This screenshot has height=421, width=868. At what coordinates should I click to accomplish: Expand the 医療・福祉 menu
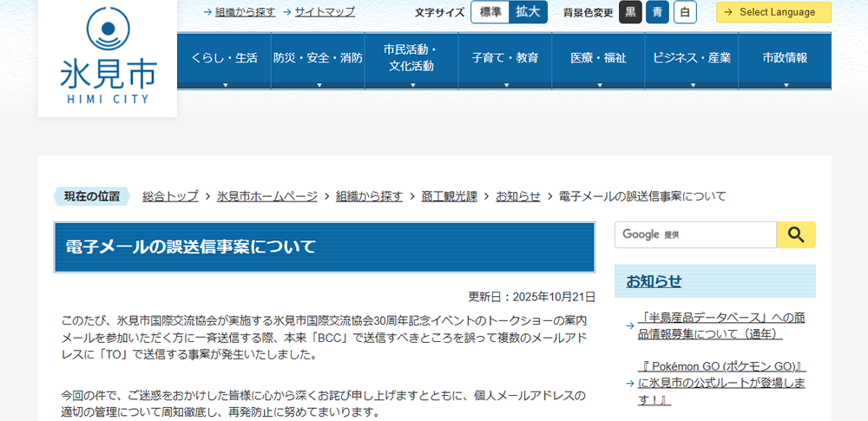tap(598, 59)
